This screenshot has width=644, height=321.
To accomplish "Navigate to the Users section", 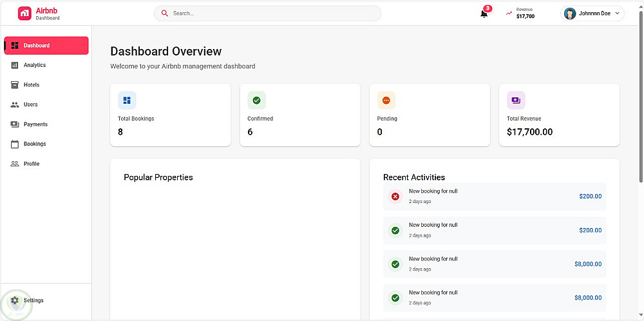I will pos(46,105).
